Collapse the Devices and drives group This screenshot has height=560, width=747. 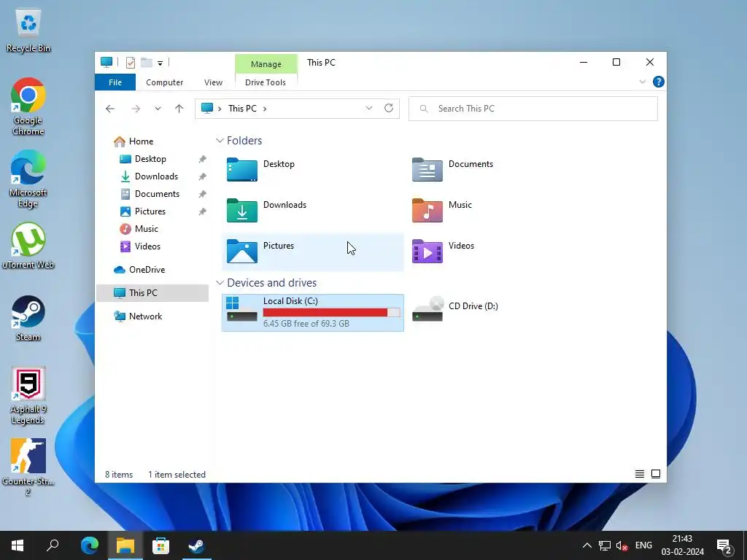(220, 283)
